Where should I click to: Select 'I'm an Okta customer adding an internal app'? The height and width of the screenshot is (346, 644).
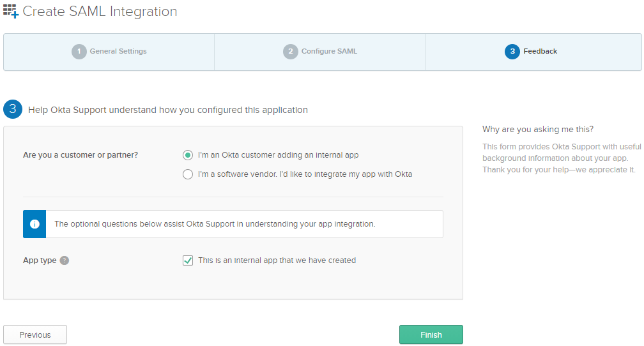[x=188, y=155]
